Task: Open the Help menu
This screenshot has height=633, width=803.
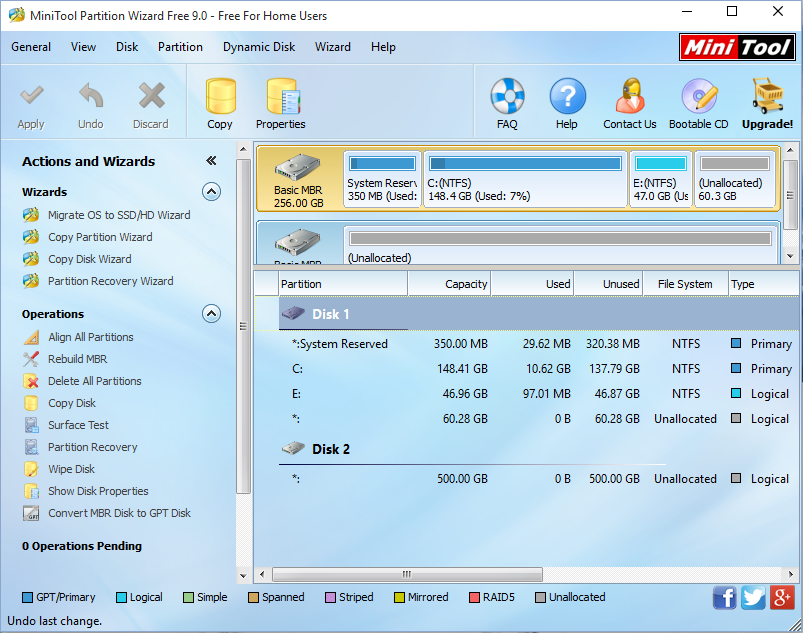Action: [384, 47]
